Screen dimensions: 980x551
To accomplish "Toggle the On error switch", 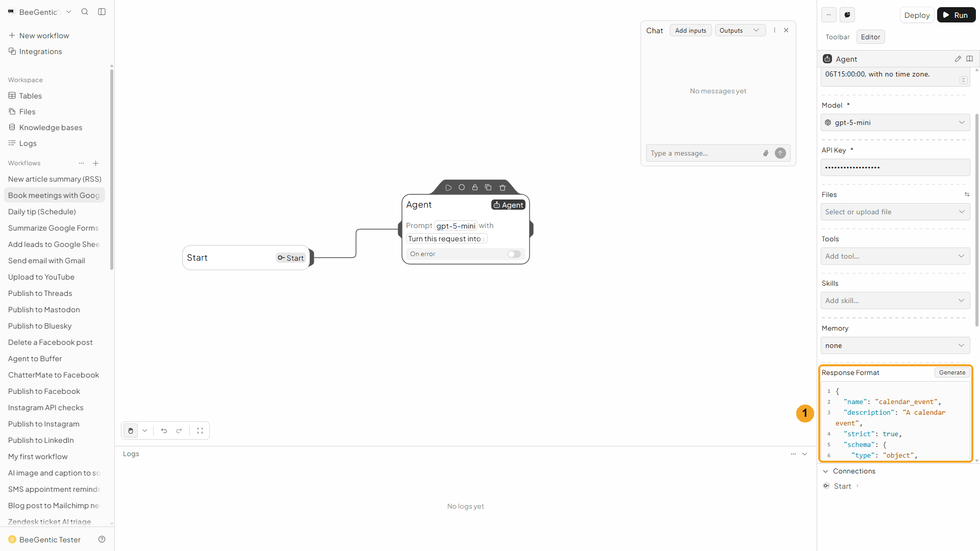I will click(514, 254).
